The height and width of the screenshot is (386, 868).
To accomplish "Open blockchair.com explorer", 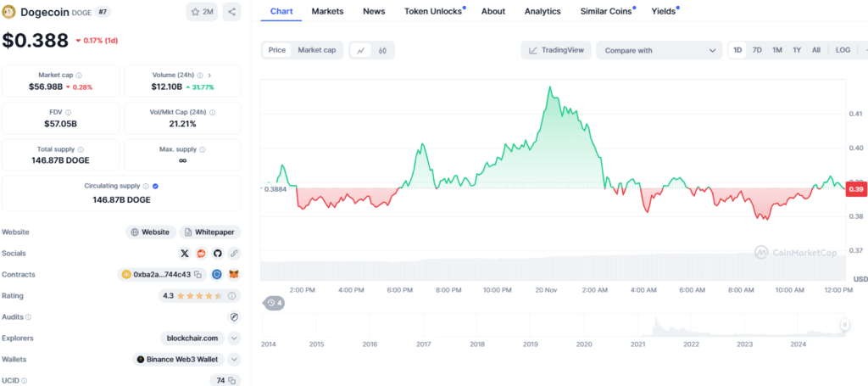I will tap(192, 338).
